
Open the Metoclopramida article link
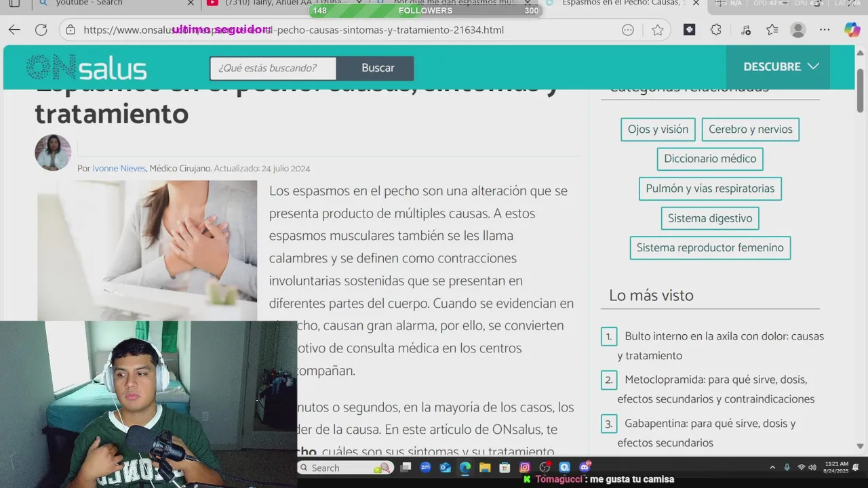point(715,389)
